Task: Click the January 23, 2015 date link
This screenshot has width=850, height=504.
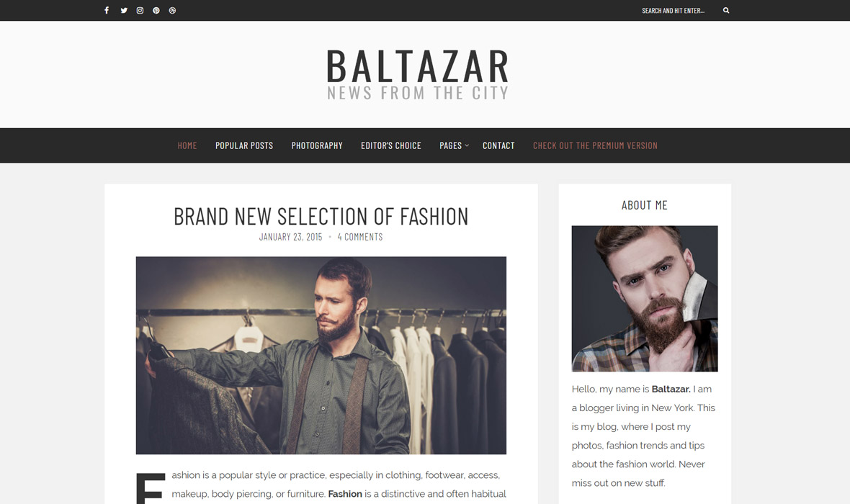Action: tap(290, 237)
